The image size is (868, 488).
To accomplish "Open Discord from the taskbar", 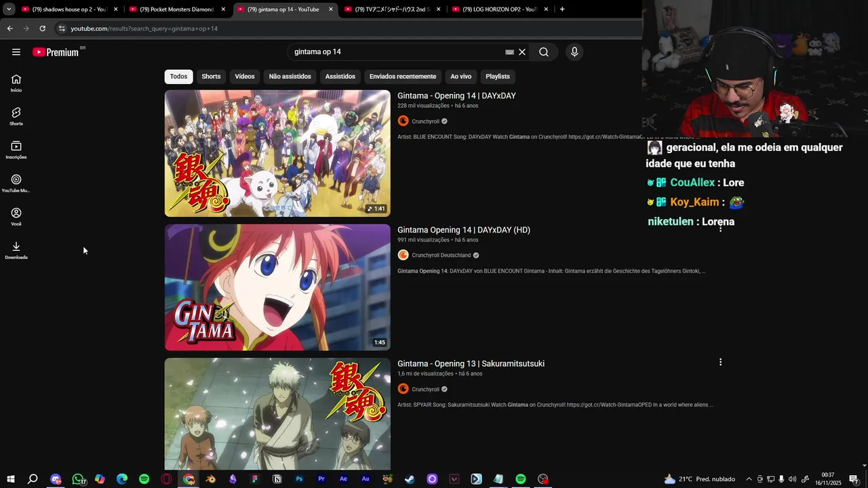I will 56,479.
